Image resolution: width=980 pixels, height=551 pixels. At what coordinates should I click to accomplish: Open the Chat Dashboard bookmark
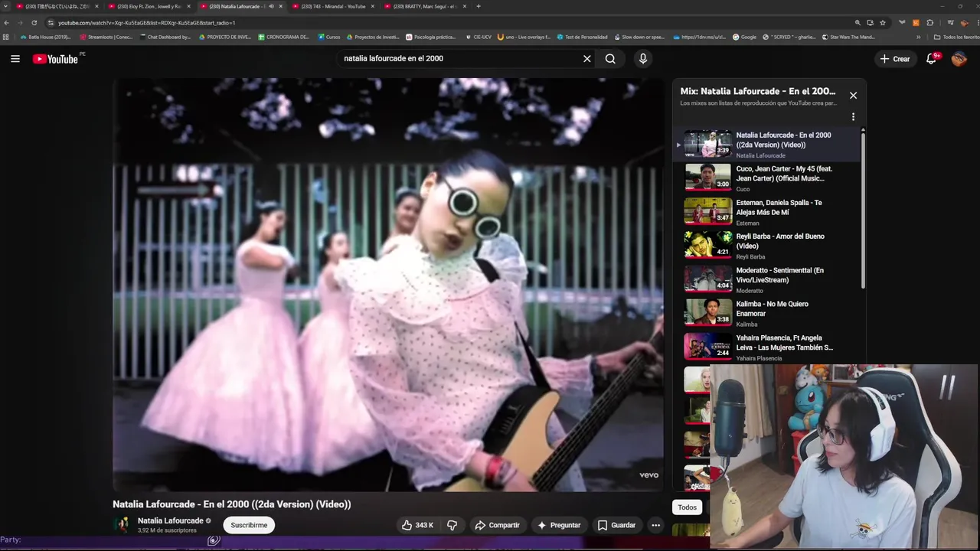165,37
